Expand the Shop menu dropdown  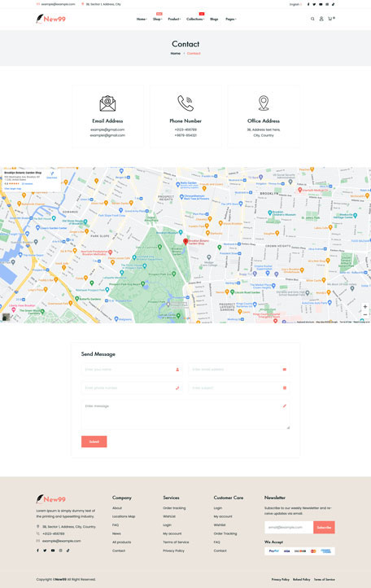click(x=157, y=19)
